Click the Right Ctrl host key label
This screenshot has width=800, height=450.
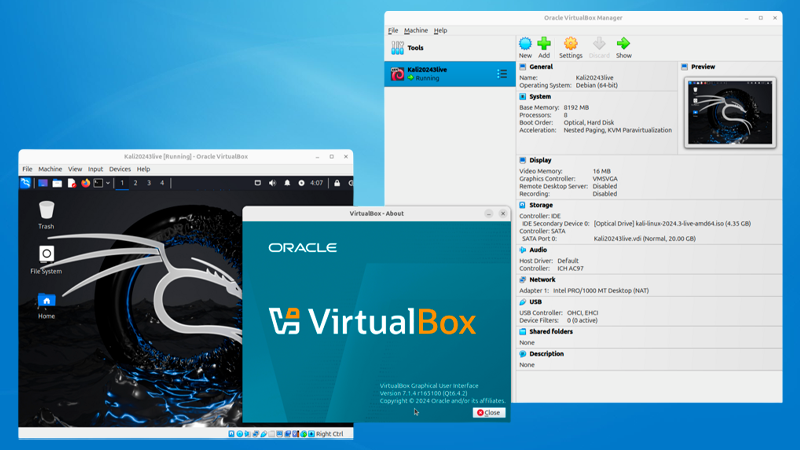330,434
